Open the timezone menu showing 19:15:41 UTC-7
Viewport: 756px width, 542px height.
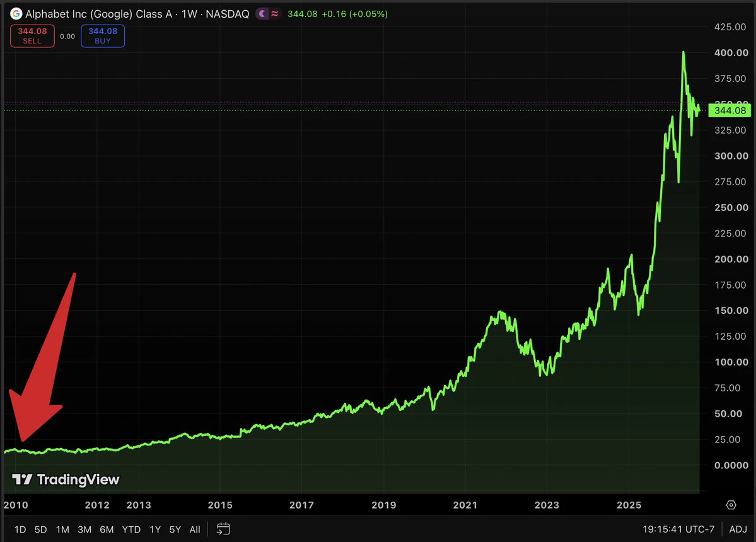pyautogui.click(x=678, y=529)
